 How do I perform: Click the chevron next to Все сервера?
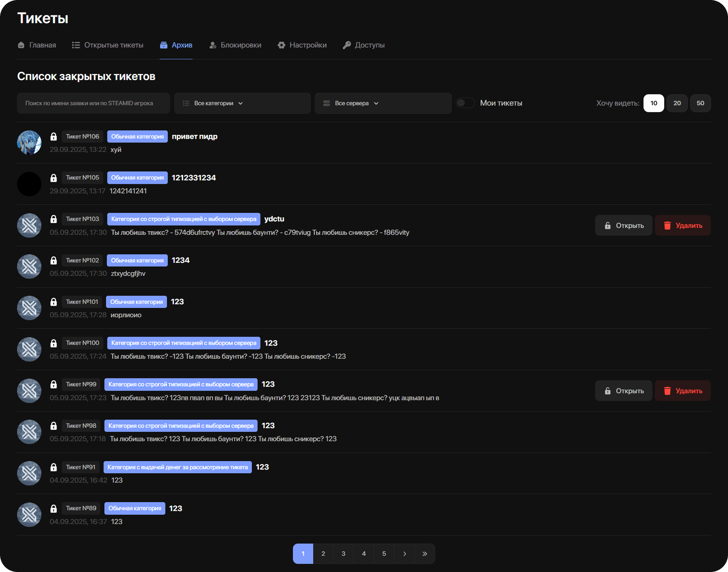click(x=376, y=104)
